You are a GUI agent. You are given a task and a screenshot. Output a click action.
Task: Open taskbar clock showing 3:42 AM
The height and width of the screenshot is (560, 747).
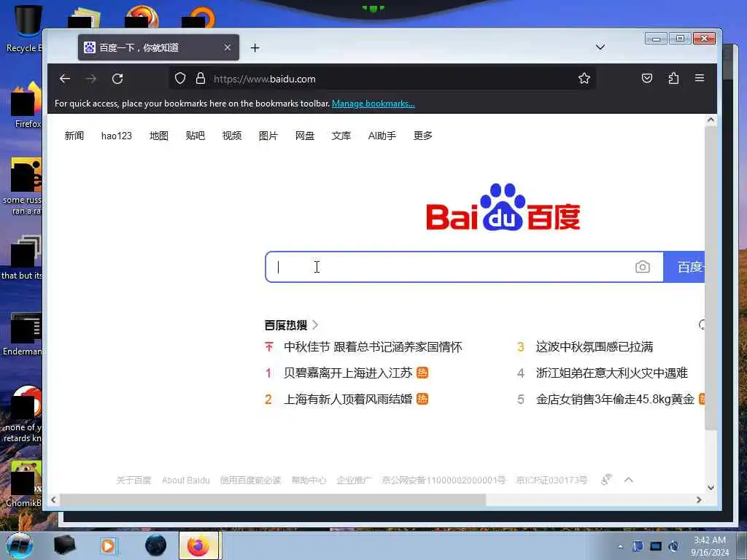[x=709, y=546]
